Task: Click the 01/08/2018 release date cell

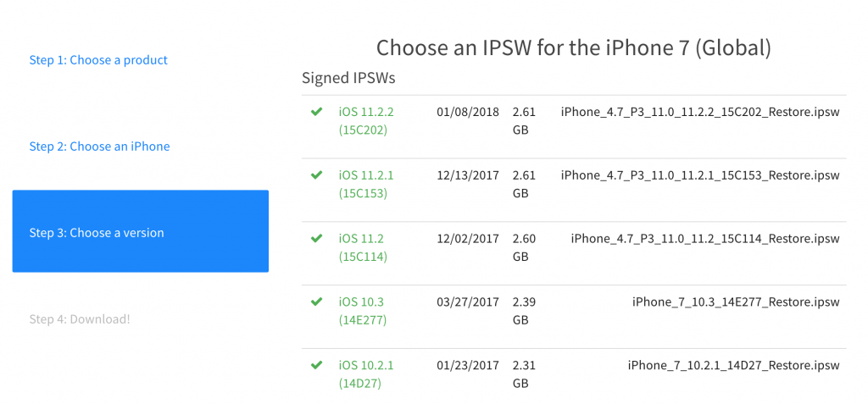Action: pos(468,112)
